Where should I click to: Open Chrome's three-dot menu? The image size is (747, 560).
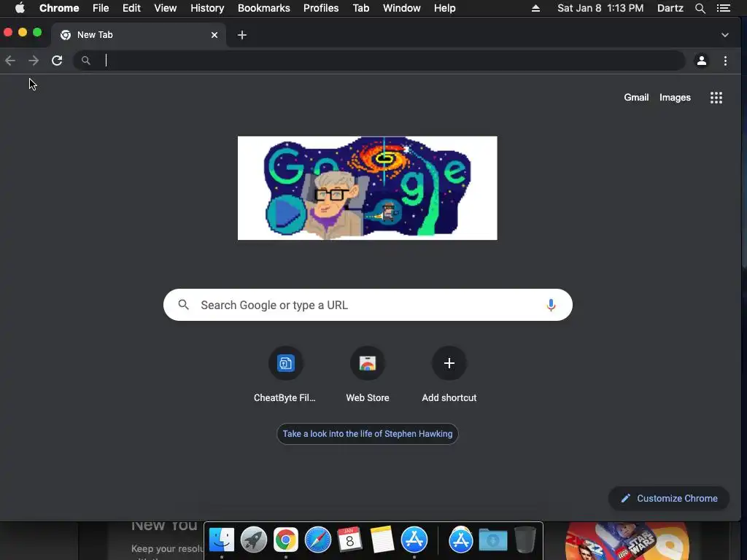(725, 61)
